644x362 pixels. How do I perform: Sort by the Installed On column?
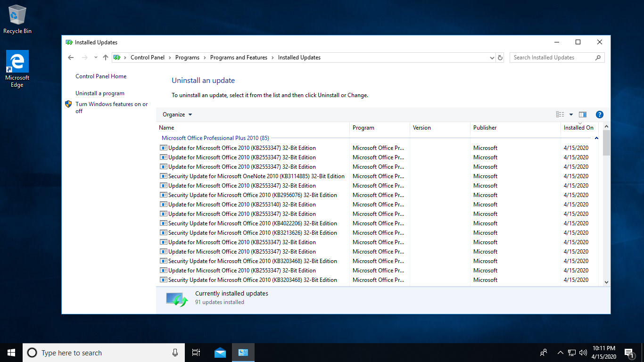tap(579, 128)
